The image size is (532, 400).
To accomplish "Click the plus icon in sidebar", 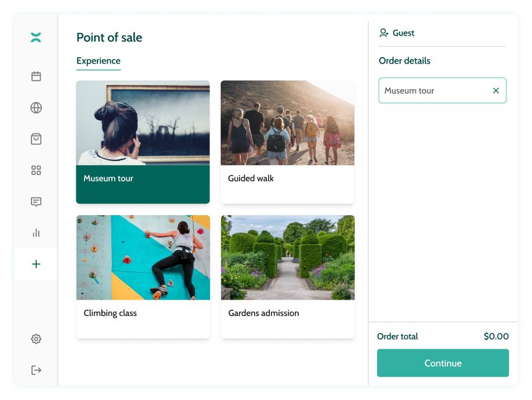I will point(36,264).
